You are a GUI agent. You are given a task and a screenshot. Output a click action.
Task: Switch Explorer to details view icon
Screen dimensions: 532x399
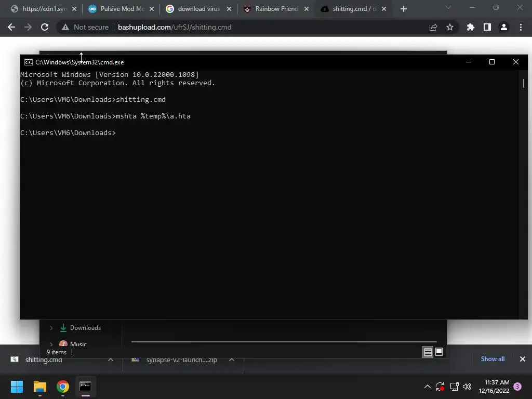(x=428, y=352)
